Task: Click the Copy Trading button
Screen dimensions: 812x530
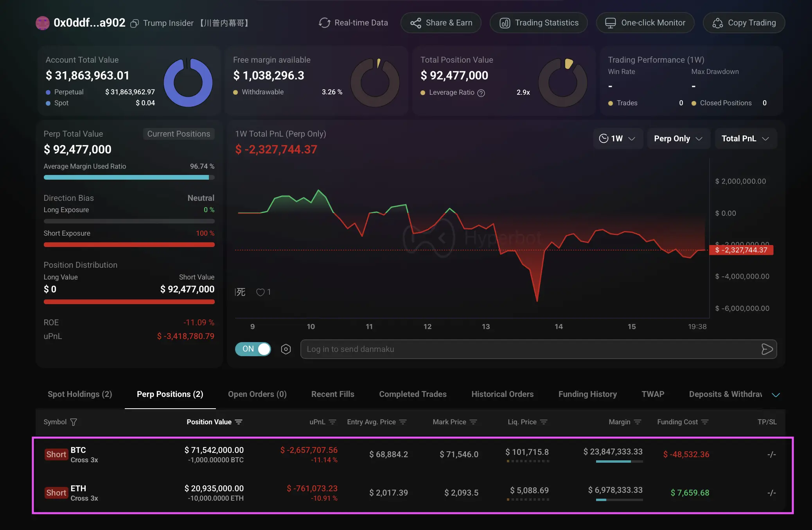Action: coord(744,23)
